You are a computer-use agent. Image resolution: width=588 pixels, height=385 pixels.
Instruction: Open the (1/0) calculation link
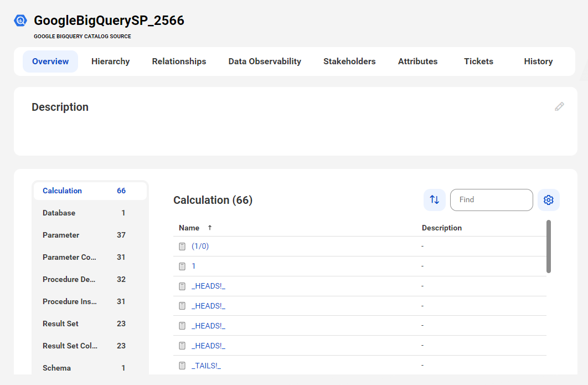pyautogui.click(x=200, y=246)
